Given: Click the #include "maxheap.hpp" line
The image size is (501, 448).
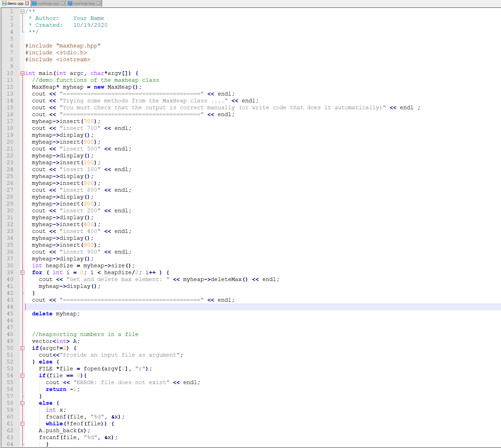Looking at the screenshot, I should tap(63, 46).
